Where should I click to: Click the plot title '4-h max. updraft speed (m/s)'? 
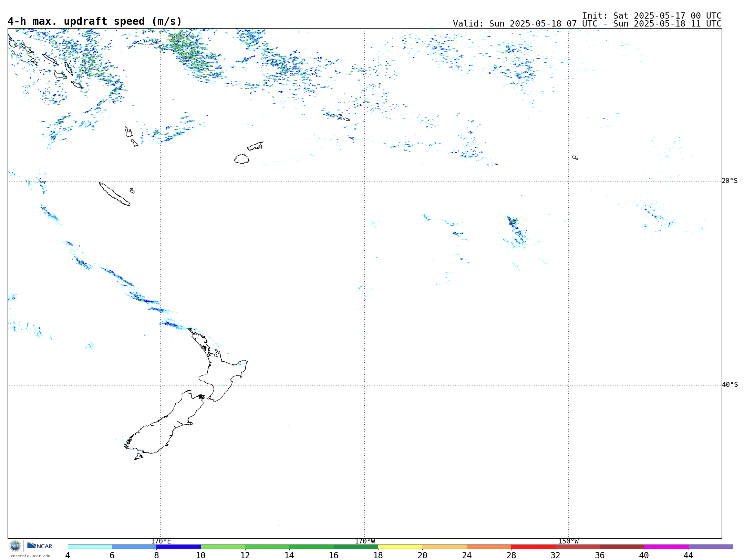[x=95, y=21]
